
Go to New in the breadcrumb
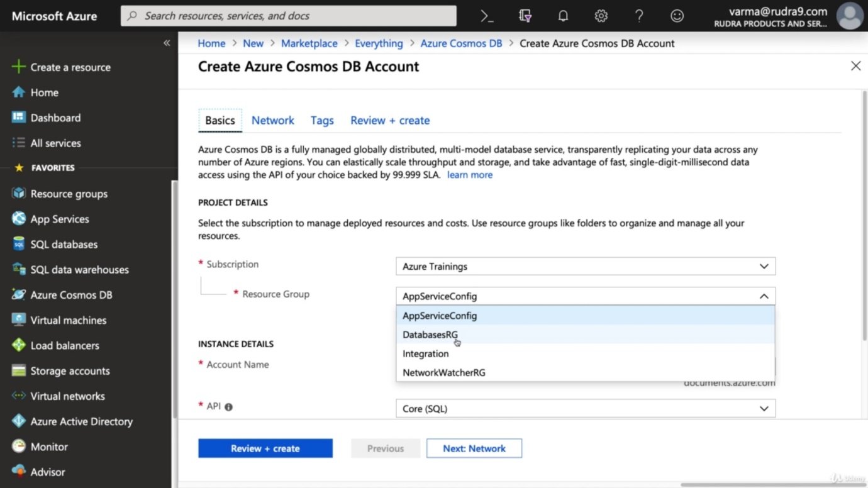coord(253,43)
